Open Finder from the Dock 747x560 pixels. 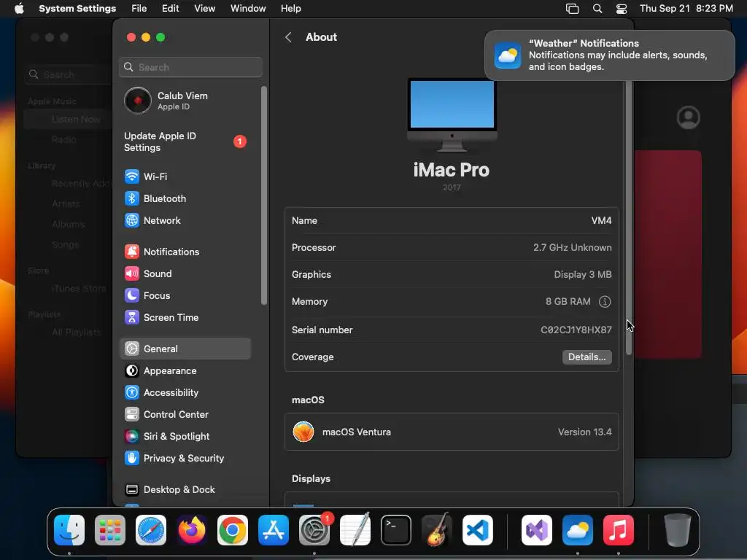69,530
